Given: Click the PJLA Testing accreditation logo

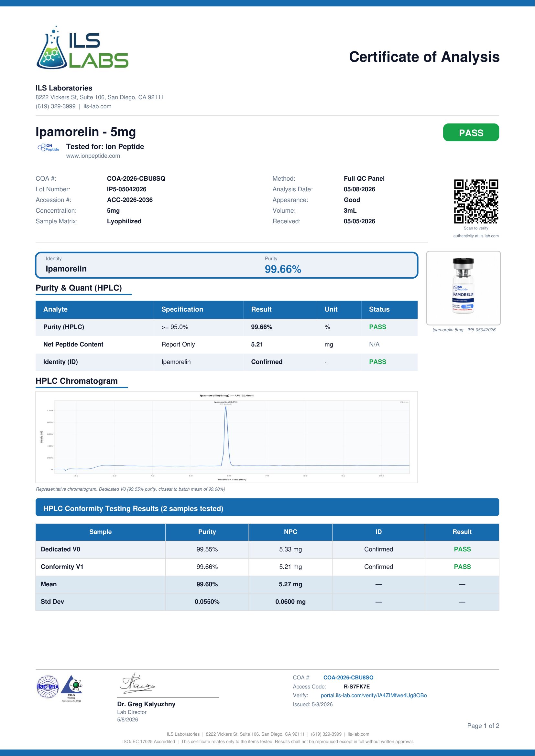Looking at the screenshot, I should pyautogui.click(x=71, y=688).
